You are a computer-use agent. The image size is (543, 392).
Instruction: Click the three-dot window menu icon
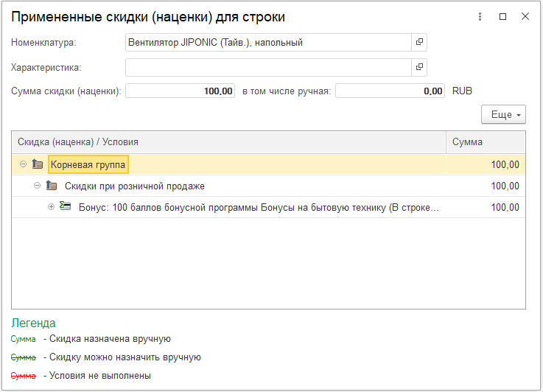point(480,17)
